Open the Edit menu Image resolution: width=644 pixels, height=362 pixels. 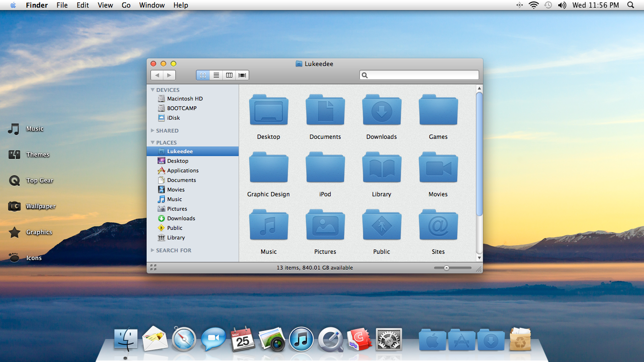[83, 5]
